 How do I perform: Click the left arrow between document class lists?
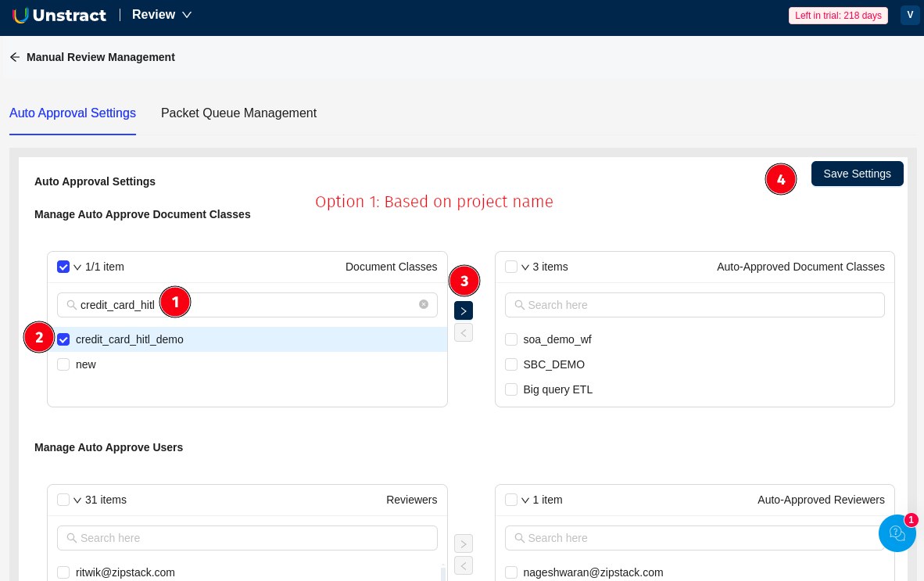[x=464, y=333]
